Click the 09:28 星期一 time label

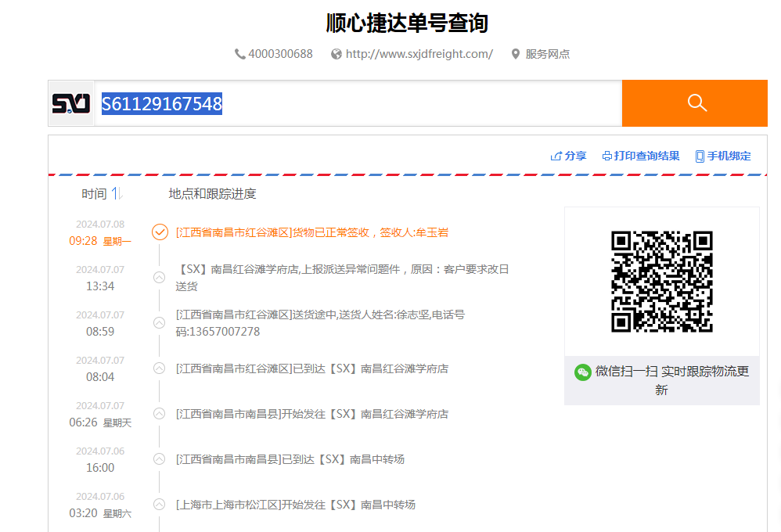[x=100, y=241]
